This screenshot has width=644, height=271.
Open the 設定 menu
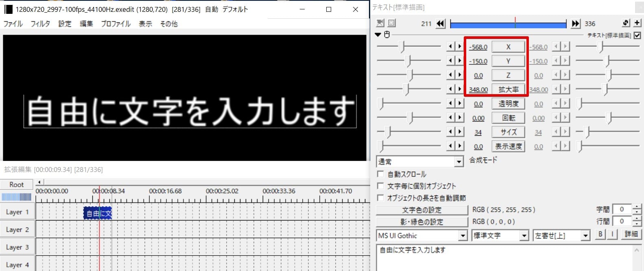tap(65, 24)
